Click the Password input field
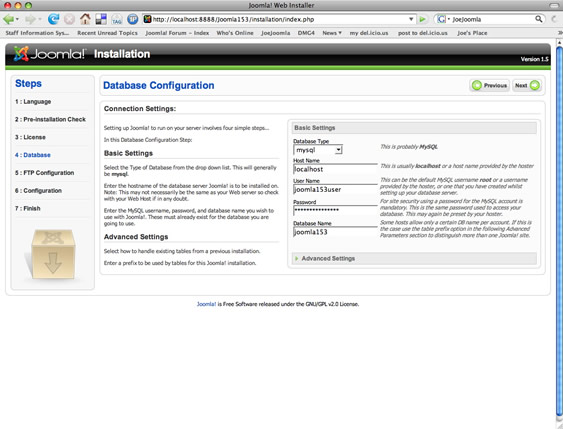The image size is (563, 429). (x=335, y=210)
